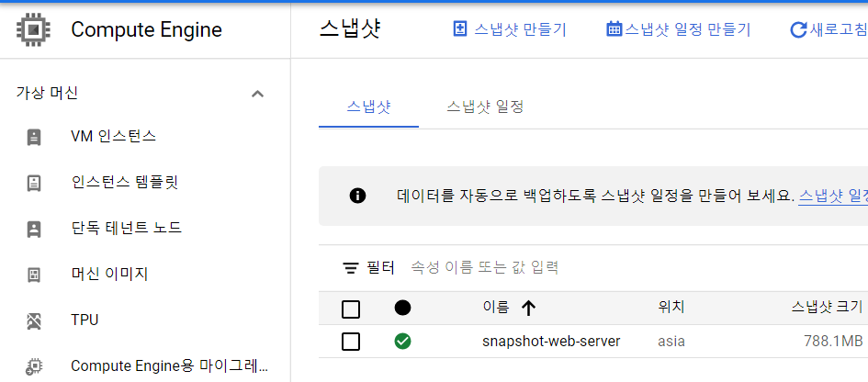
Task: Click the 새로고침 button label
Action: (838, 29)
